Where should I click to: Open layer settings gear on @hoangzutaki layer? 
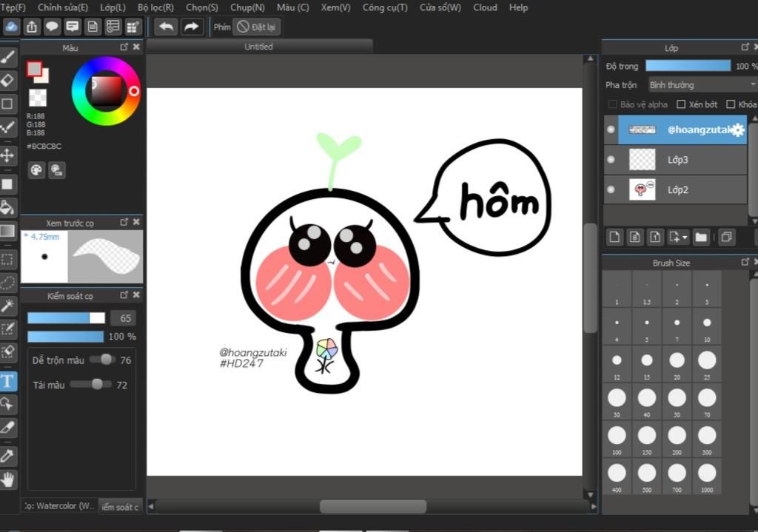737,129
